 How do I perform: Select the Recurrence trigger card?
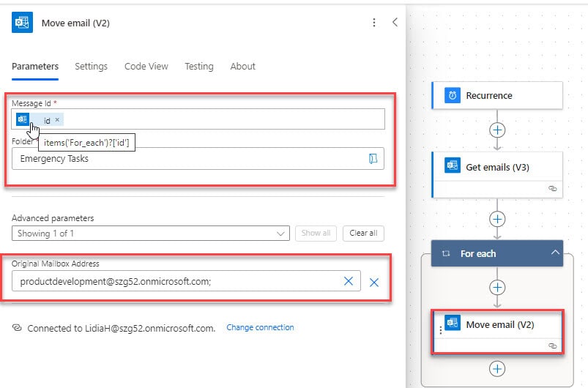tap(497, 96)
